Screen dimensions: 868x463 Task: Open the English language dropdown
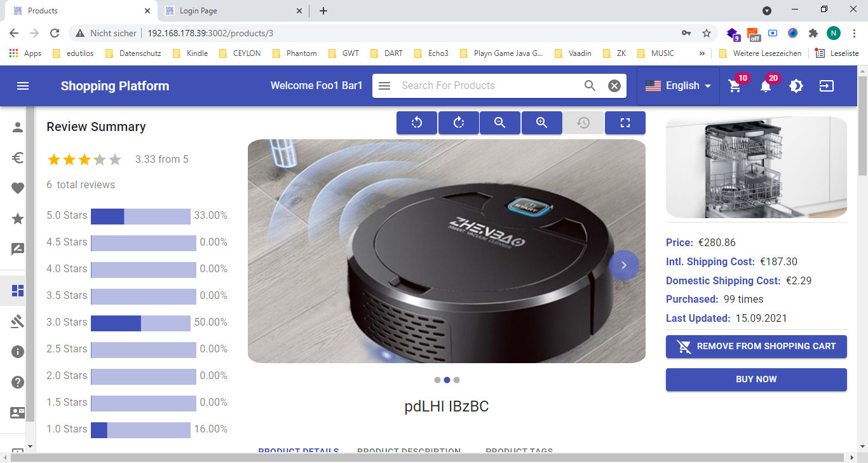tap(678, 86)
